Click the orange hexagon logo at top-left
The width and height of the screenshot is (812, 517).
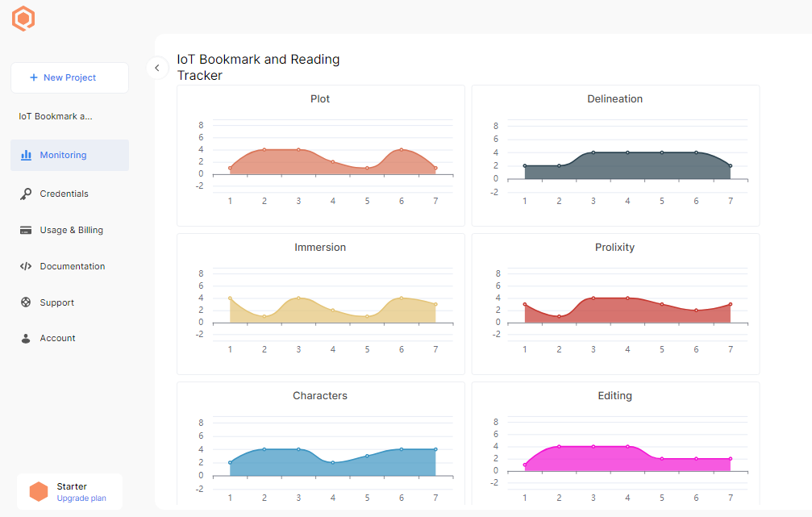(x=23, y=19)
